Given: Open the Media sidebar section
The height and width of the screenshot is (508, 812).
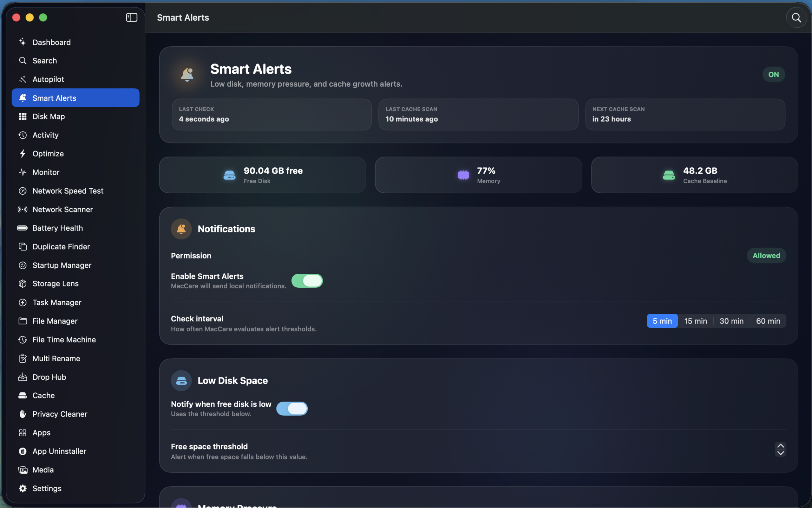Looking at the screenshot, I should pos(75,470).
